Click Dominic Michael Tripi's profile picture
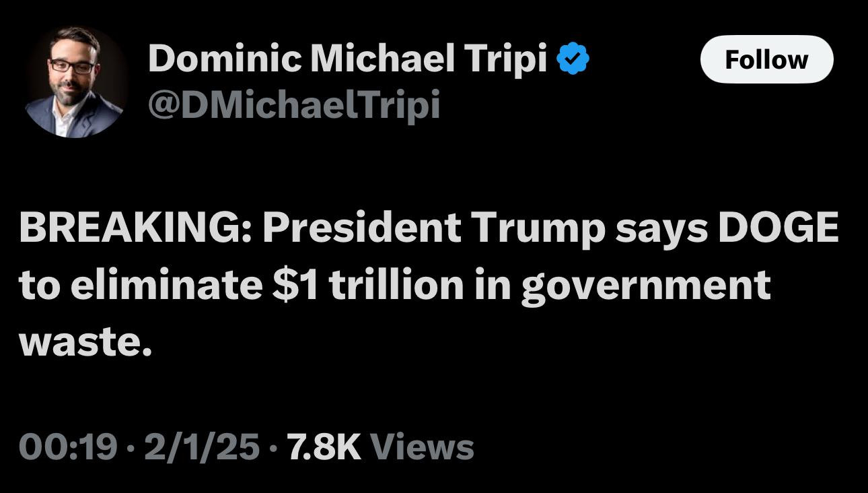The width and height of the screenshot is (868, 493). click(75, 81)
